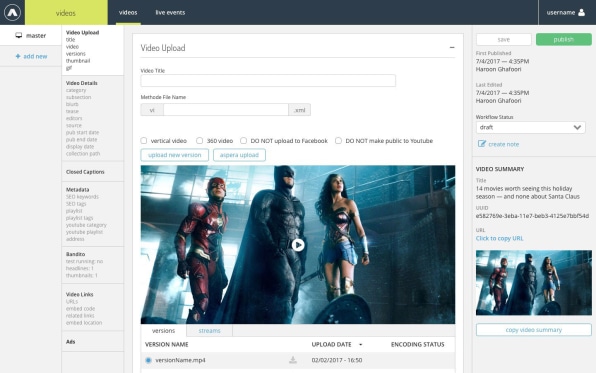Click the user profile icon beside username

[581, 12]
